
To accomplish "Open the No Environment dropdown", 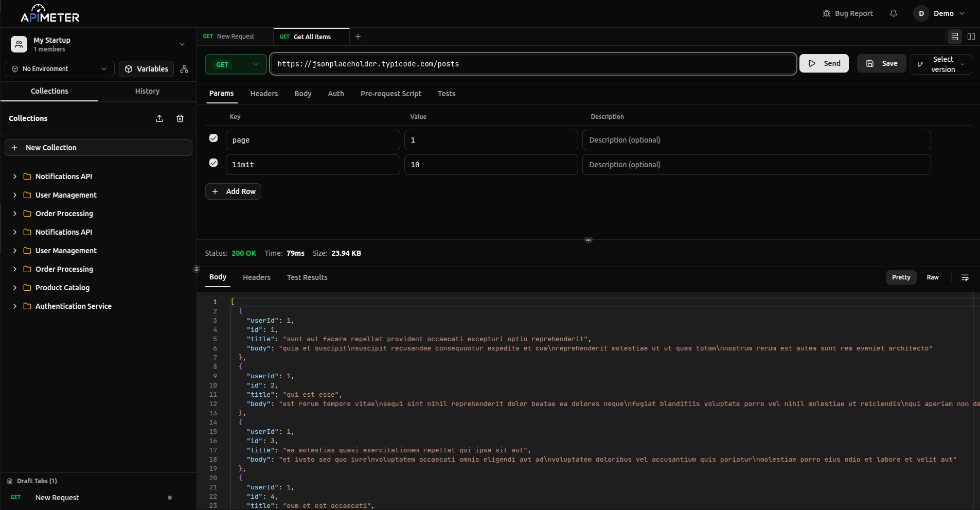I will coord(60,69).
